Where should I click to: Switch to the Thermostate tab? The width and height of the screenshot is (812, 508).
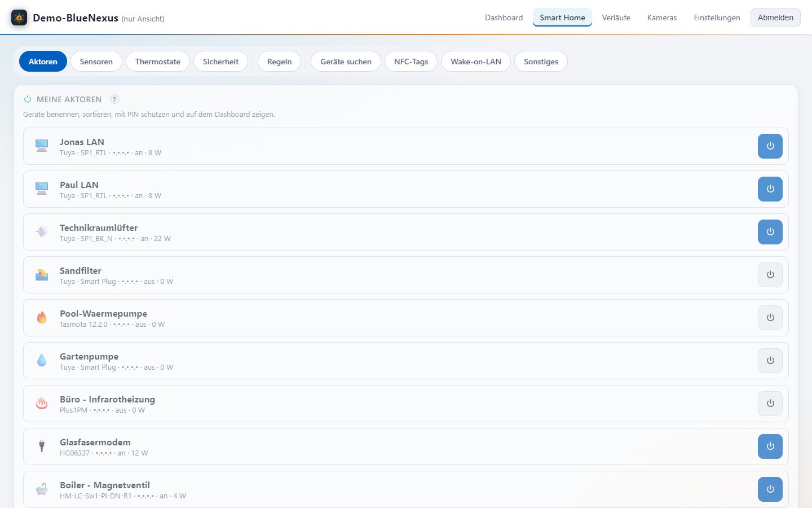tap(158, 62)
